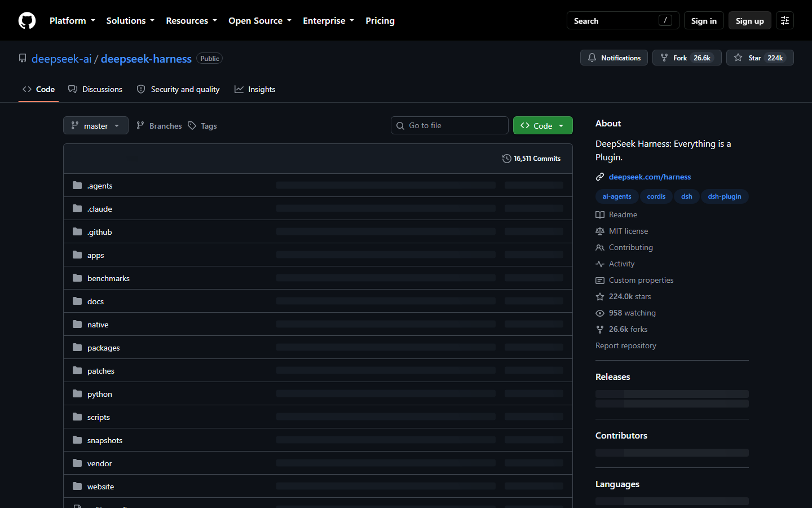Click the Go to file input
Screen dimensions: 812x508
click(449, 125)
